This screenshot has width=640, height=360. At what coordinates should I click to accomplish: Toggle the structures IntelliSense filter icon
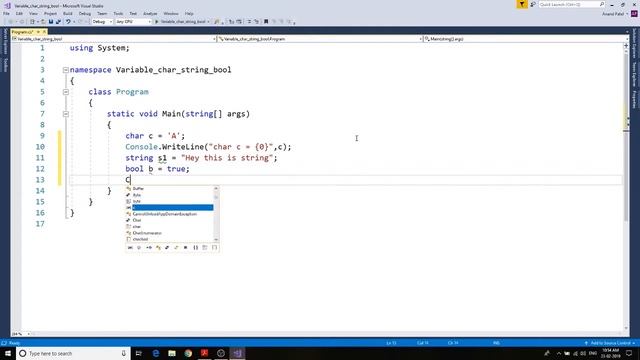point(167,248)
